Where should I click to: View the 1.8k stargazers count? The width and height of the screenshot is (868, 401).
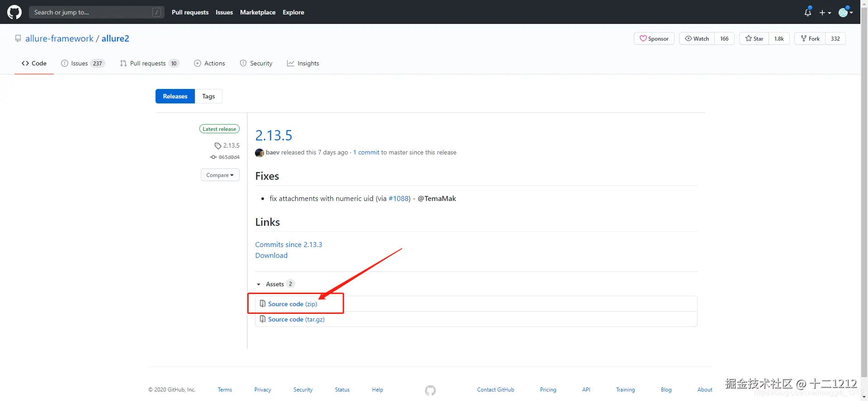tap(779, 38)
